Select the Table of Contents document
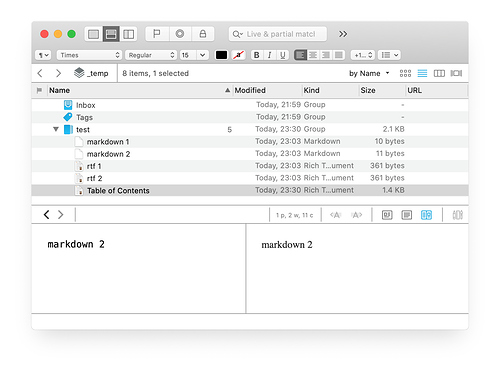501x375 pixels. tap(250, 190)
